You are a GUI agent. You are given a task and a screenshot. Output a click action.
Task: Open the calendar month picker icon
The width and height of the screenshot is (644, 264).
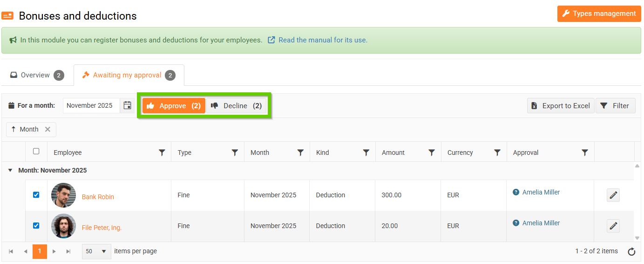pyautogui.click(x=127, y=105)
